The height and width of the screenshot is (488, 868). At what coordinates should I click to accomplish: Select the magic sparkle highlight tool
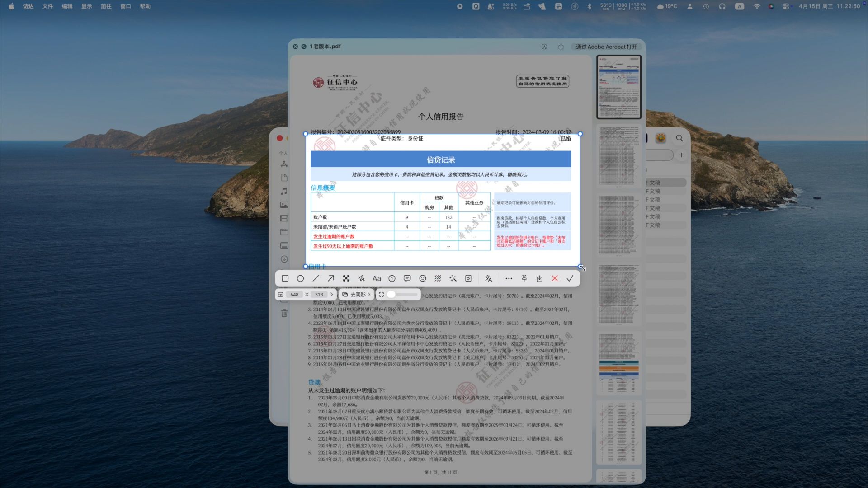coord(453,278)
